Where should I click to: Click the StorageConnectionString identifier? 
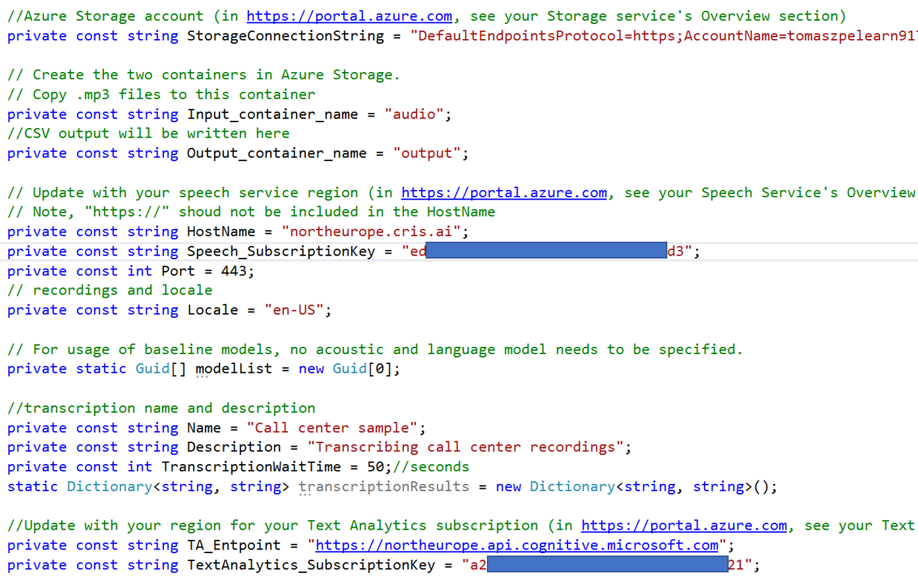click(286, 36)
